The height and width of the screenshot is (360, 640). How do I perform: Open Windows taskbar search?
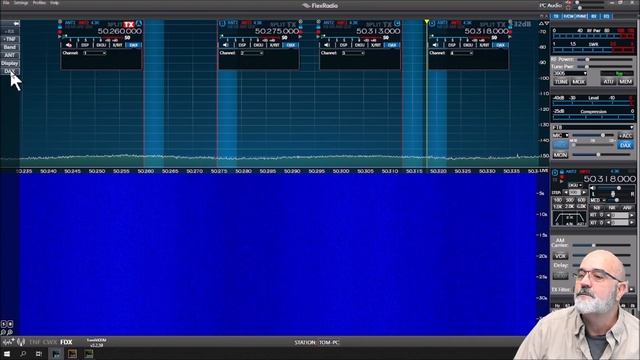pyautogui.click(x=23, y=354)
